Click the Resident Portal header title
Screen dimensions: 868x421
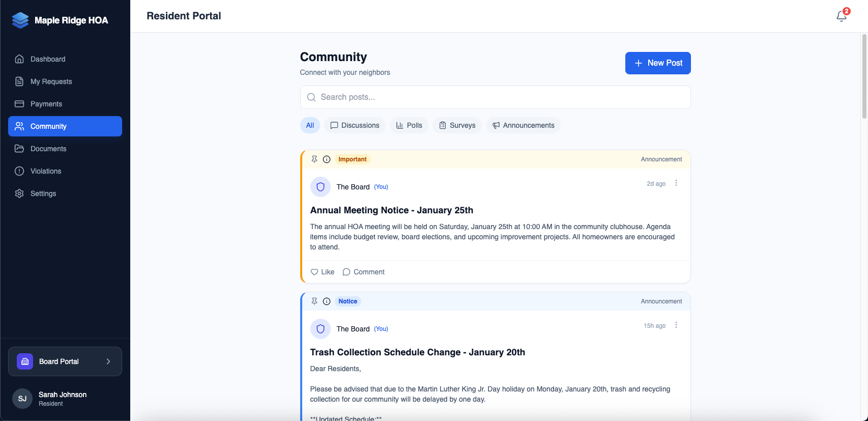[184, 16]
